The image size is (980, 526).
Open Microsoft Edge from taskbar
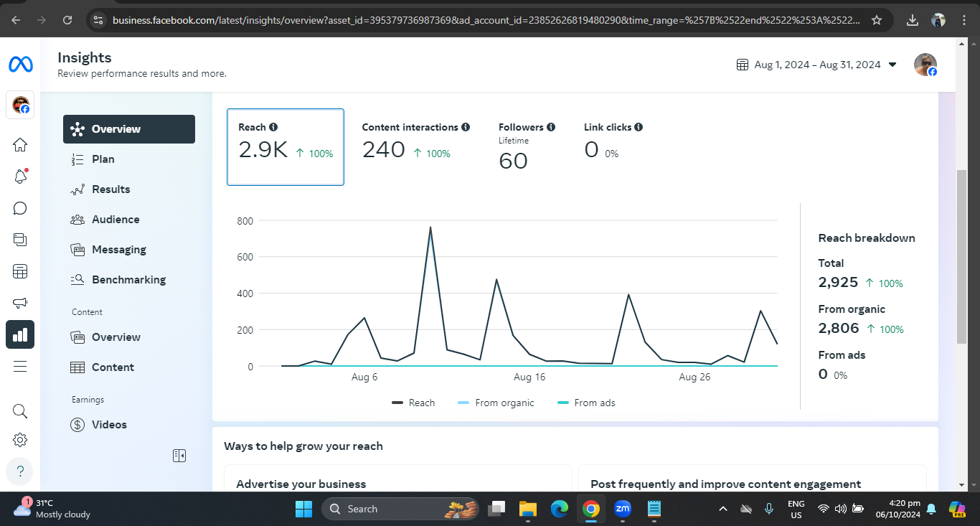[560, 509]
